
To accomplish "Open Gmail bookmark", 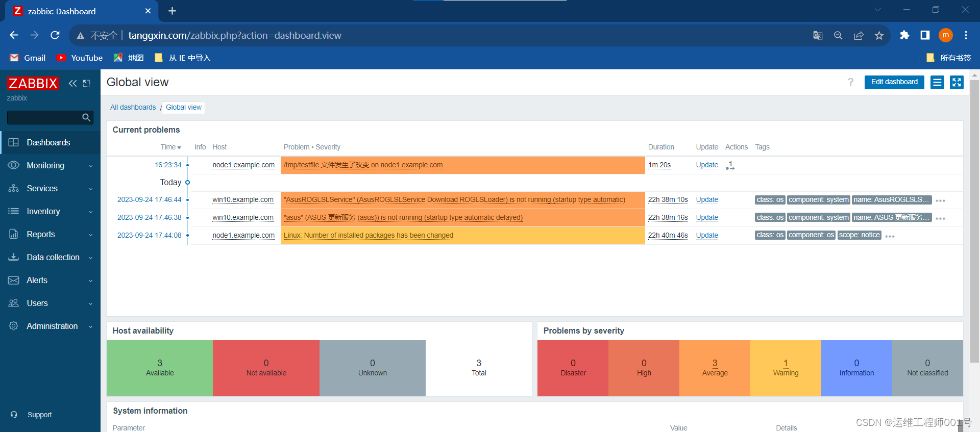I will coord(28,58).
